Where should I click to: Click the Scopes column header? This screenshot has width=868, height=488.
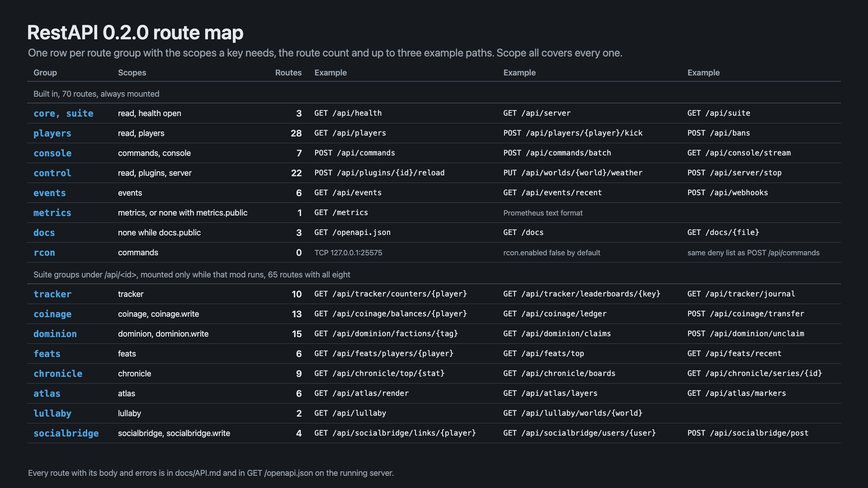pyautogui.click(x=132, y=73)
